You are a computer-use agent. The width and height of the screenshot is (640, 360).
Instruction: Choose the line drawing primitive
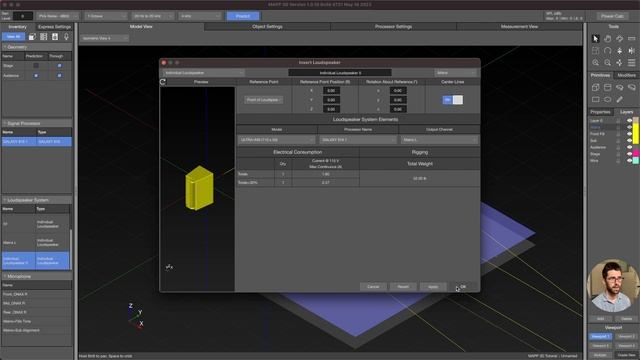coord(620,99)
